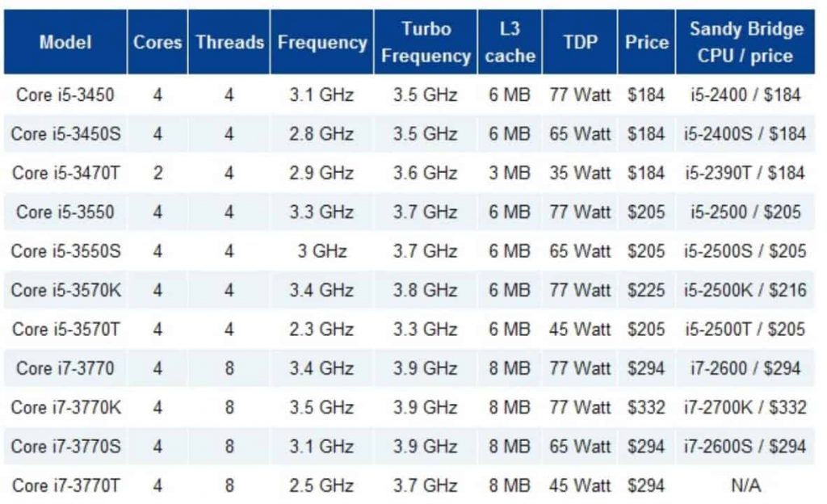Click the Core i5-3570K model cell

click(65, 290)
